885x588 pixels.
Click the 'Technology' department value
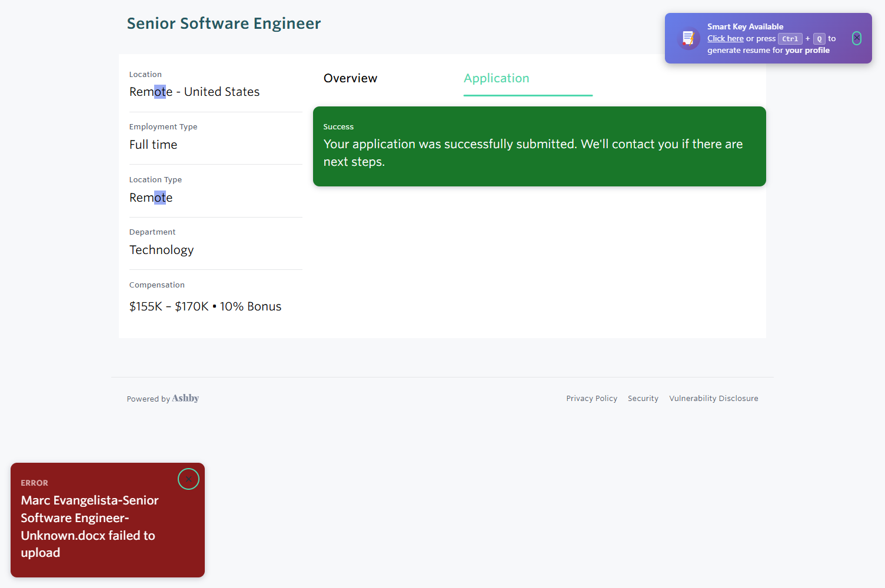click(161, 250)
